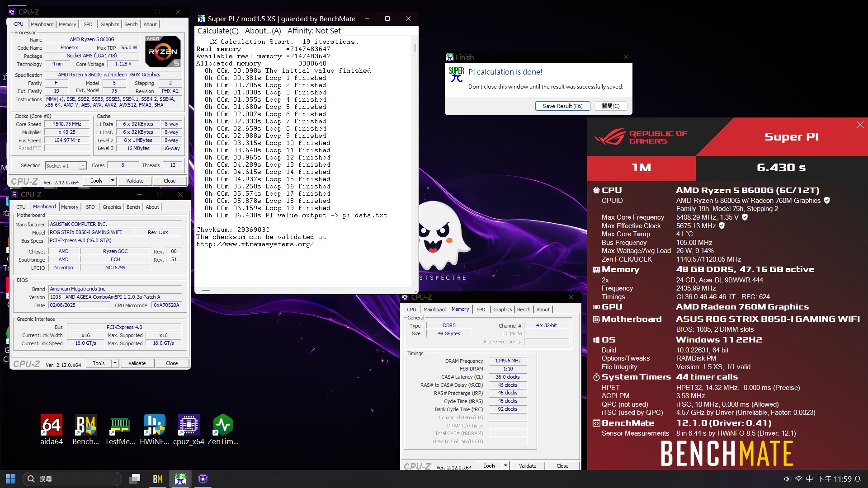Click the Core Voltage value 1.128 V
This screenshot has height=488, width=868.
tap(123, 64)
